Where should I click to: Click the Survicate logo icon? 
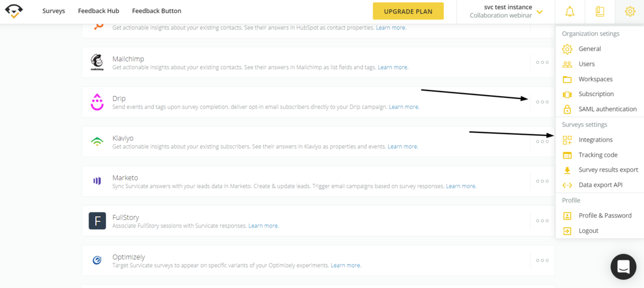14,11
